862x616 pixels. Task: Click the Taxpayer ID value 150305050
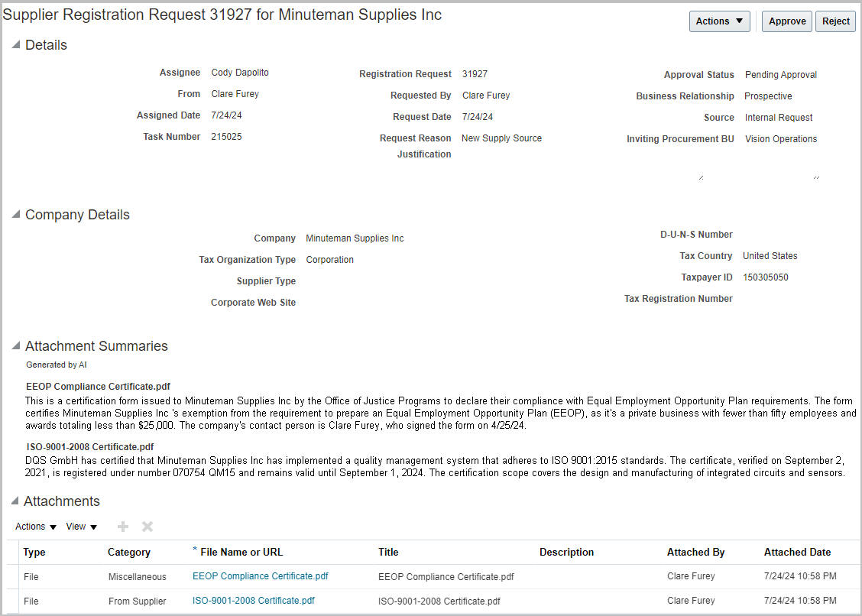click(765, 277)
